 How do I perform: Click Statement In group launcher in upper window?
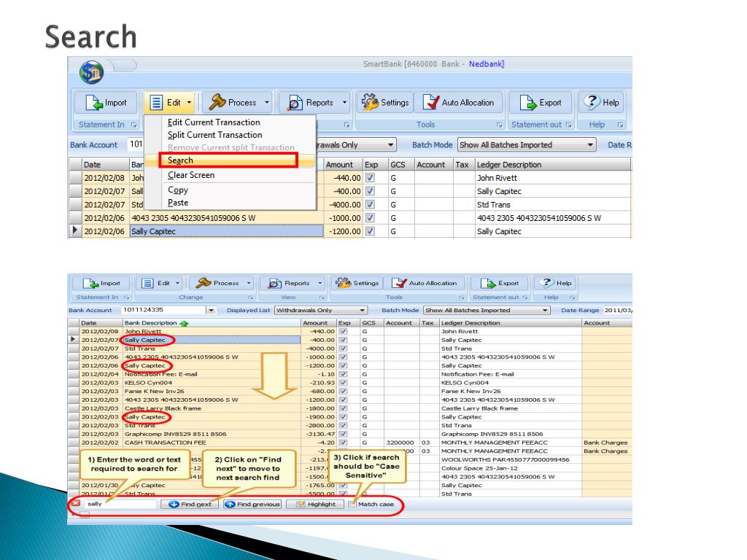134,125
